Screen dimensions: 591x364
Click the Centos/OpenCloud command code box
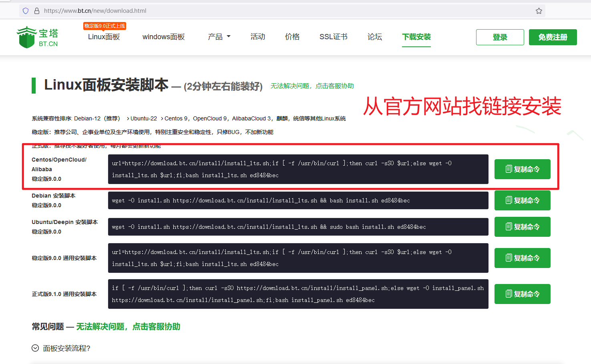[x=298, y=169]
